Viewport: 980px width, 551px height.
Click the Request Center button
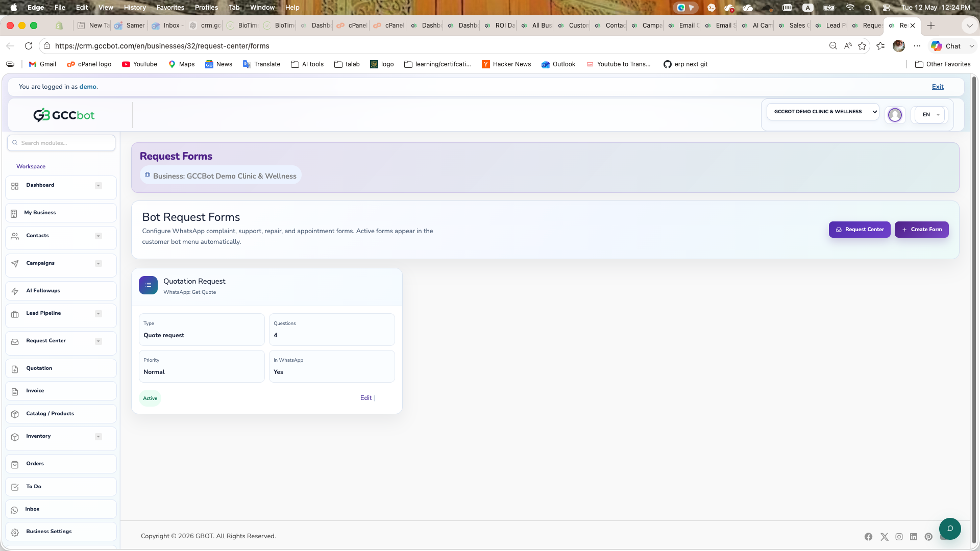point(860,230)
